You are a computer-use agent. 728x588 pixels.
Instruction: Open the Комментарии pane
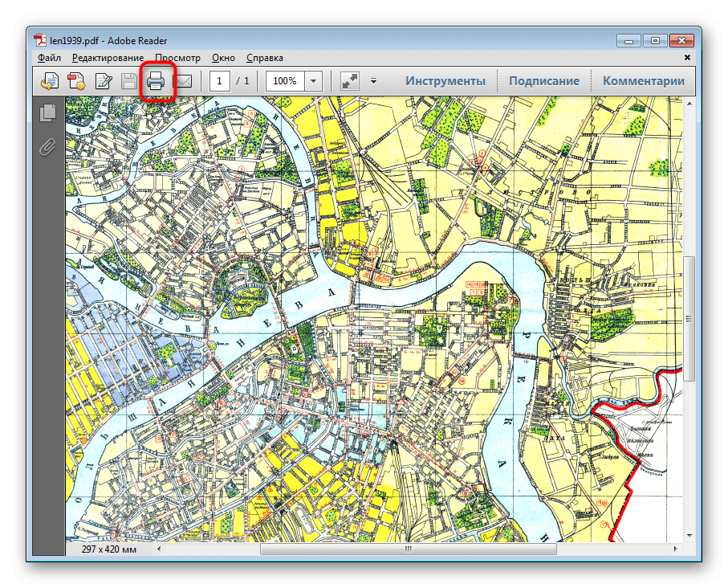[x=643, y=81]
